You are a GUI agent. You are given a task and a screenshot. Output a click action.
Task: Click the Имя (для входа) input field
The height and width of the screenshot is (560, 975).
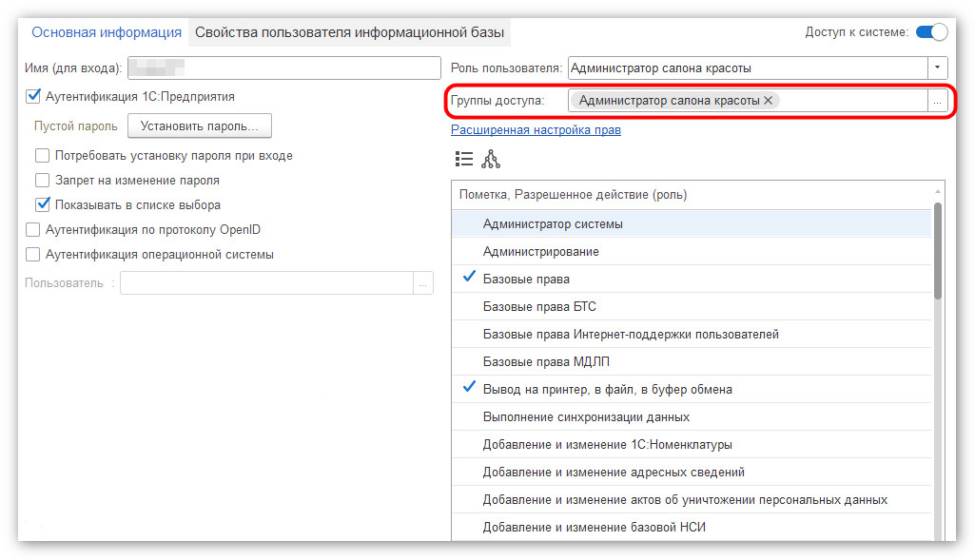click(284, 68)
